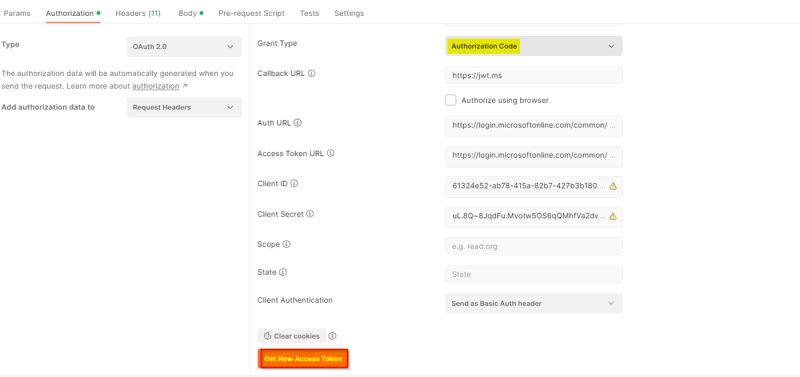Switch to Headers (11) tab
Screen dimensions: 800x377
tap(138, 13)
